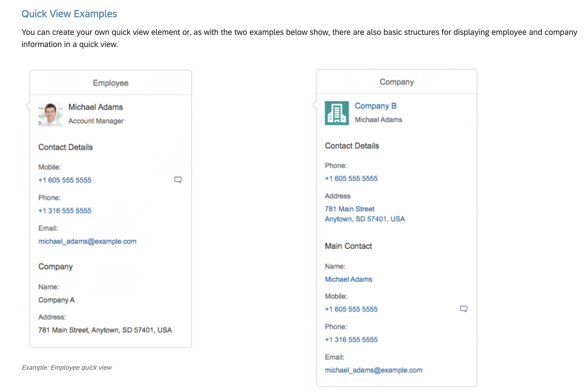
Task: Click Michael Adams name link under Main Contact
Action: coord(348,279)
